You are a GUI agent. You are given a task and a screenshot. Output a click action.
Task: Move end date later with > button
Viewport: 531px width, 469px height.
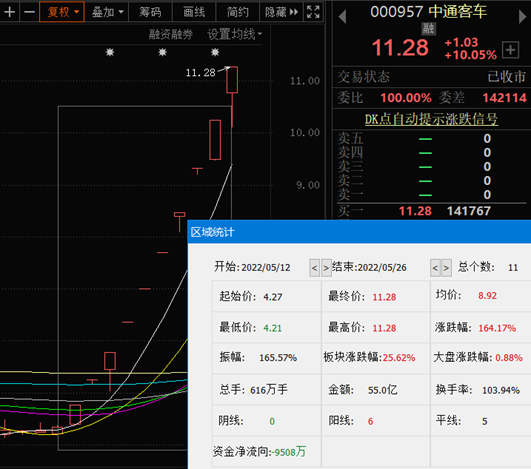coord(446,268)
